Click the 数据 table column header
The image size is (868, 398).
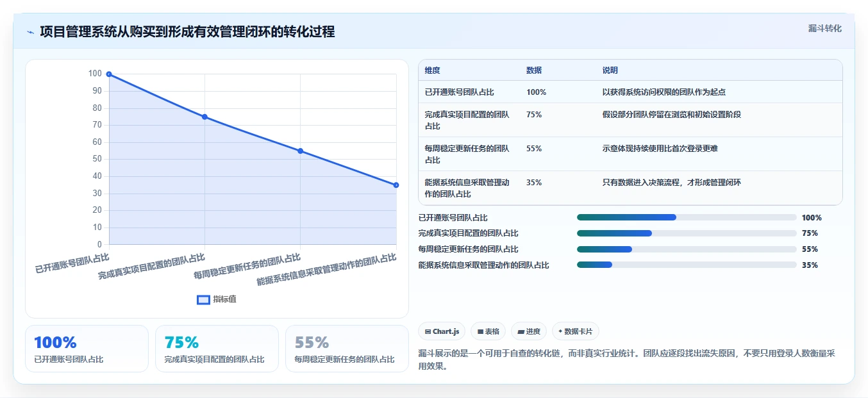534,70
